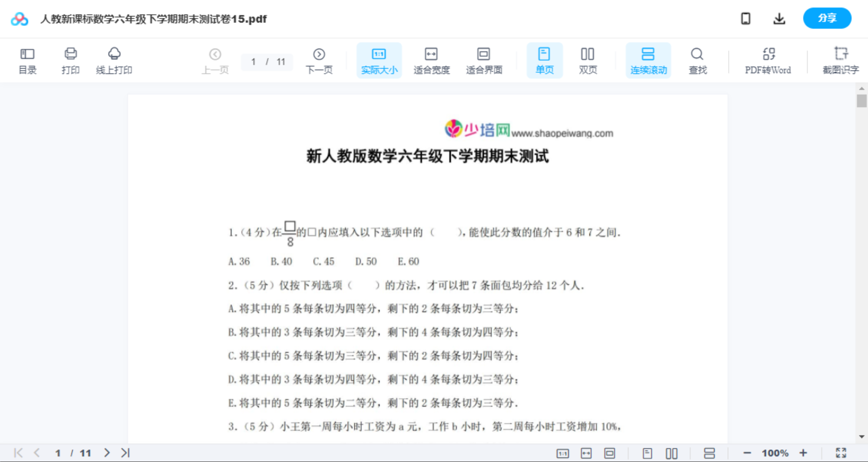The height and width of the screenshot is (462, 868).
Task: Disable 连续滚动 continuous scrolling
Action: pyautogui.click(x=648, y=60)
